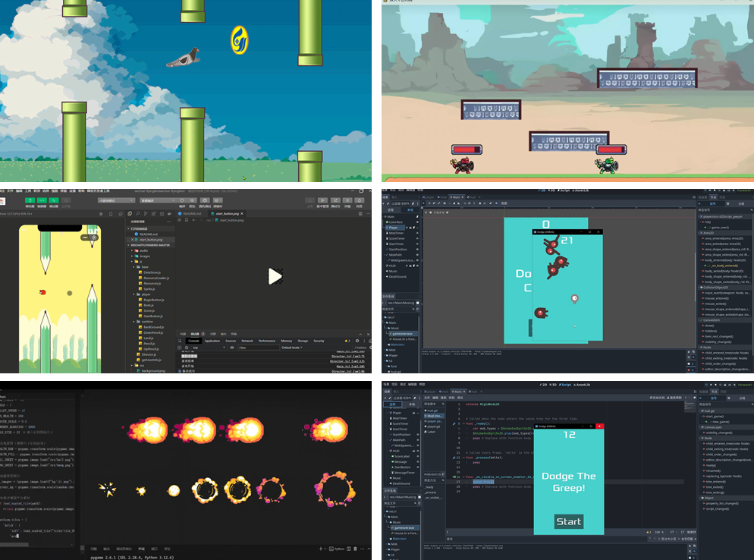Select the body_entered signal in Godot 2D window
Screen dimensions: 754x560
click(723, 260)
